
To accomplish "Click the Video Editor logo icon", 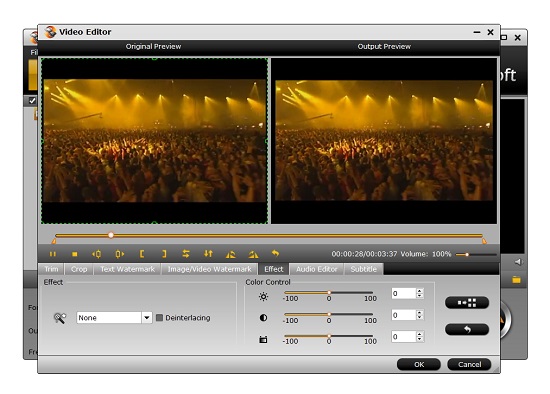I will [x=50, y=32].
